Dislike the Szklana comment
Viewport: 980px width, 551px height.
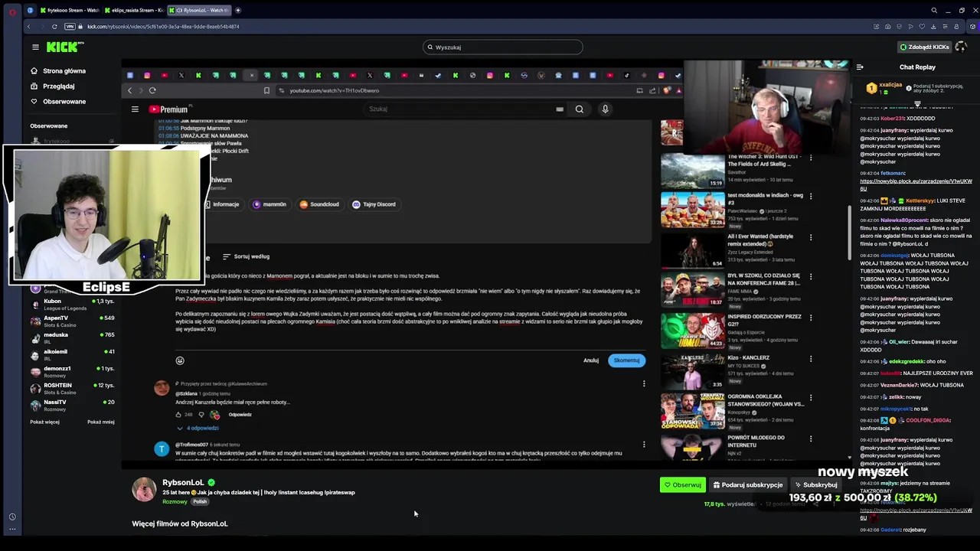click(x=201, y=415)
